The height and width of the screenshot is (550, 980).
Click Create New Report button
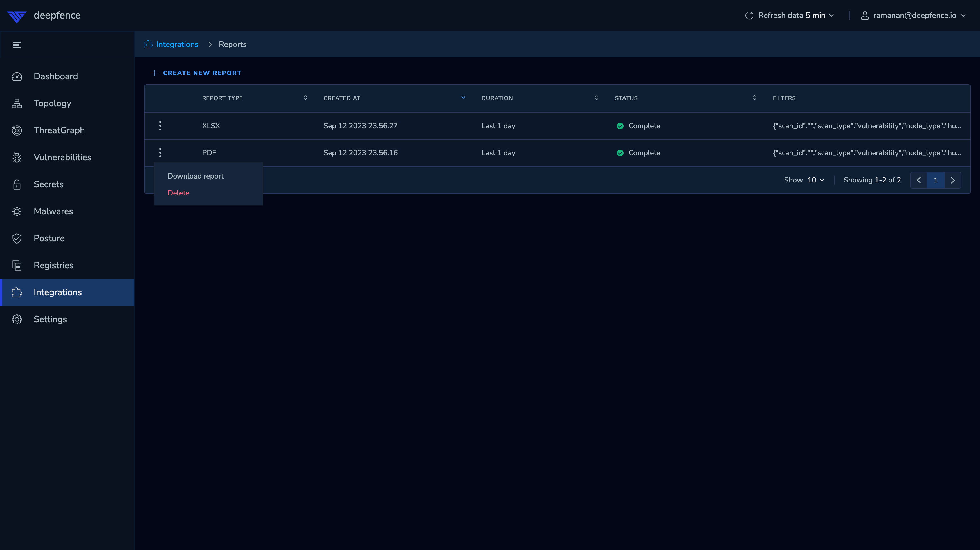(196, 73)
